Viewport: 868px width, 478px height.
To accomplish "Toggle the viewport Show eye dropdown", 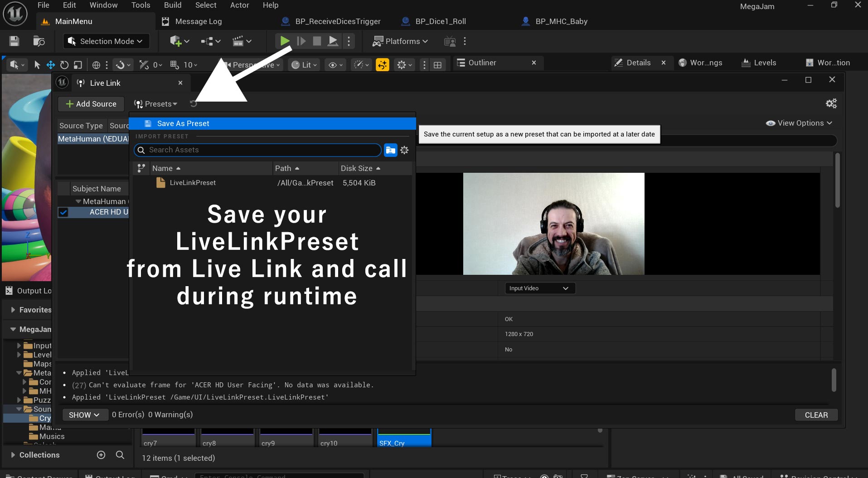I will tap(335, 65).
